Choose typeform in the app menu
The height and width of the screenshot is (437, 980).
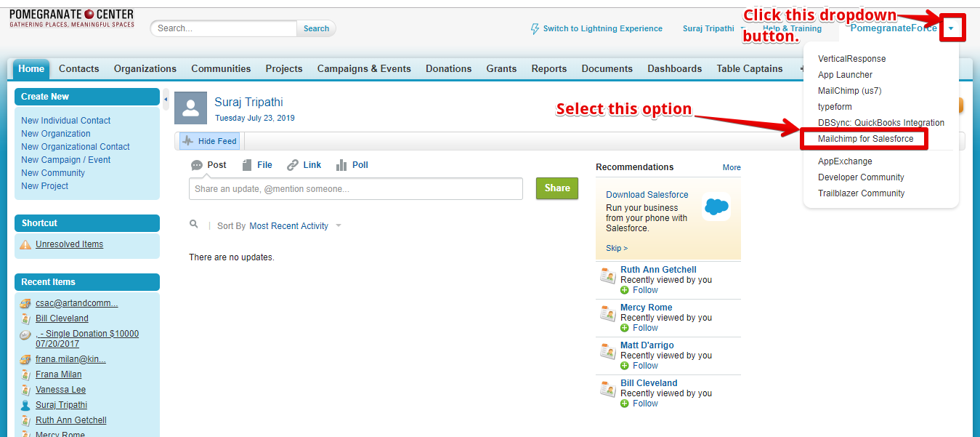[x=834, y=107]
